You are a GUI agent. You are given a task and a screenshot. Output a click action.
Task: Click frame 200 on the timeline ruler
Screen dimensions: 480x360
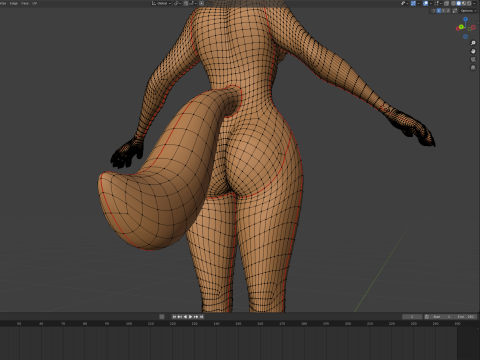pos(348,324)
